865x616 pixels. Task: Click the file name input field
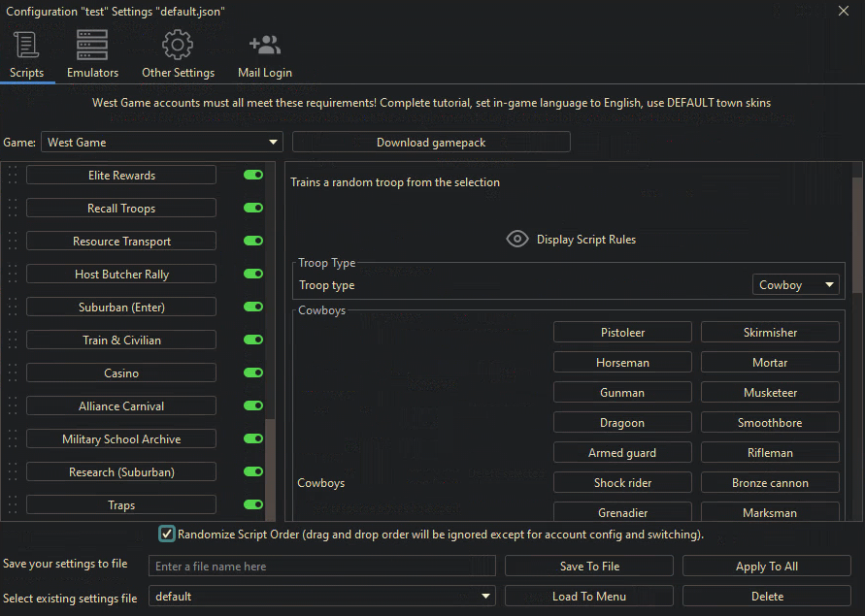[x=321, y=567]
